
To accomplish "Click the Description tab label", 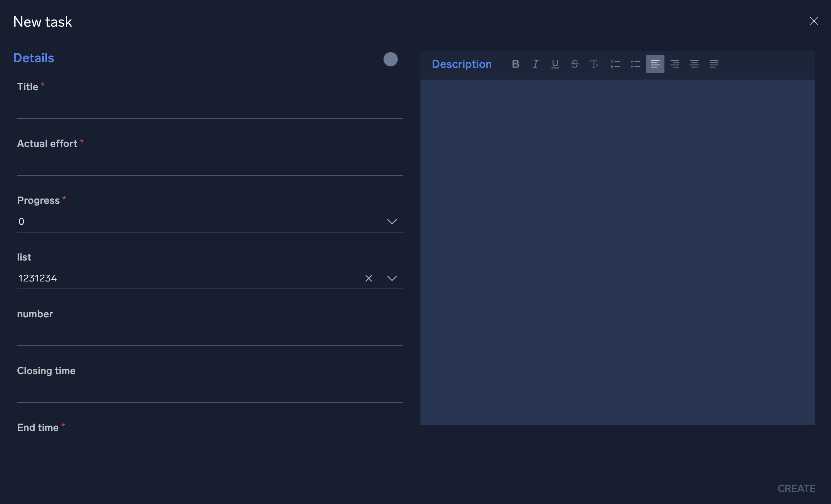I will tap(462, 64).
